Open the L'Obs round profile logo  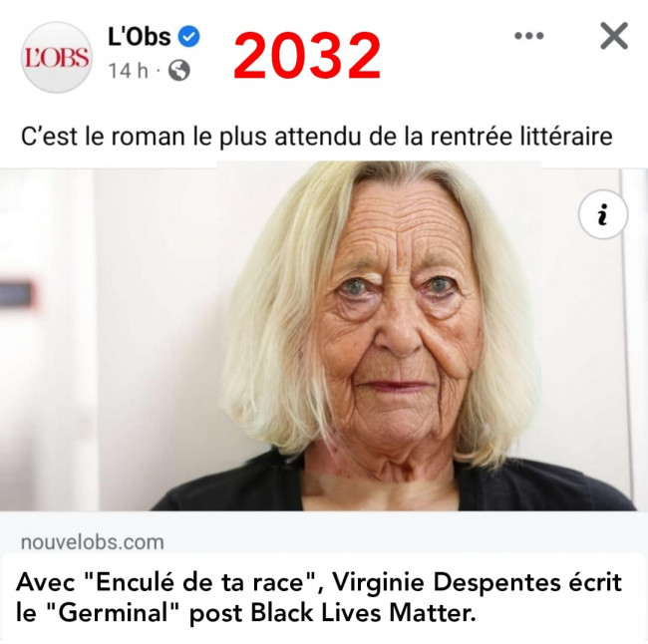click(57, 57)
